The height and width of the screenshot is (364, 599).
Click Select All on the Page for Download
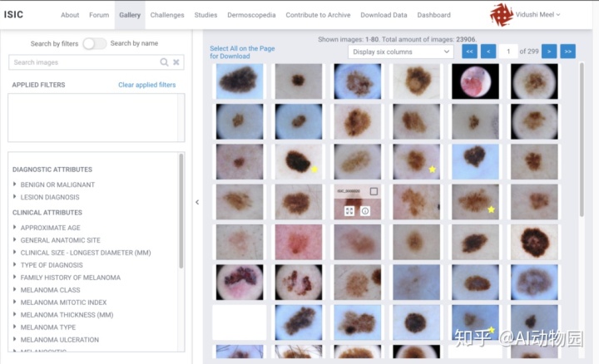point(242,52)
